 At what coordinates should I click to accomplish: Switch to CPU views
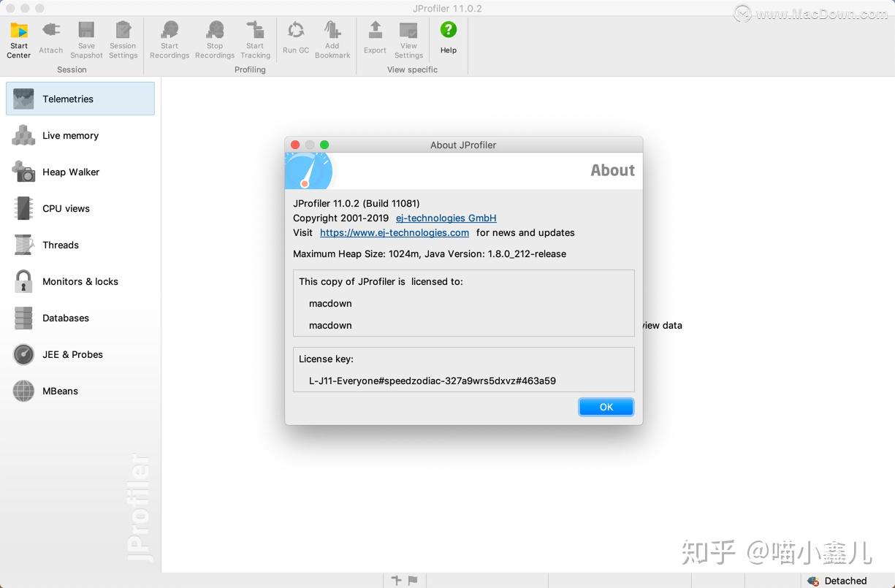66,208
